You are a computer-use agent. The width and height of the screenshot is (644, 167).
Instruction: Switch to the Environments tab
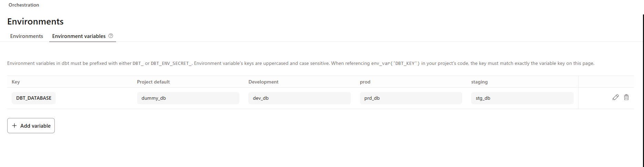point(27,36)
